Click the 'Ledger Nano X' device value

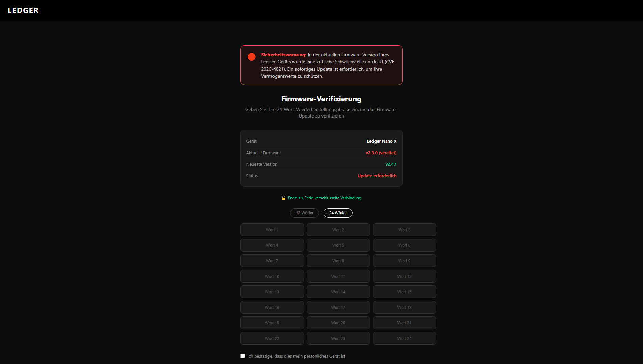(382, 141)
